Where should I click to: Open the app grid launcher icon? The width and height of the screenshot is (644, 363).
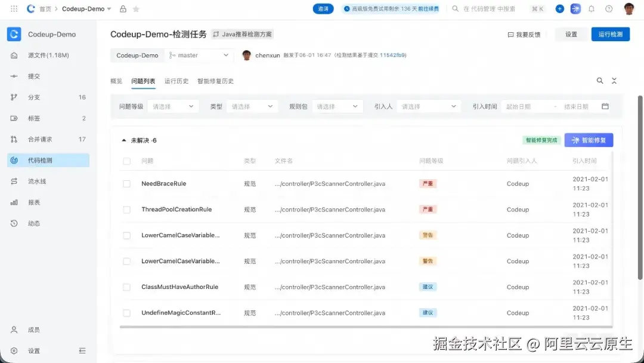tap(14, 8)
